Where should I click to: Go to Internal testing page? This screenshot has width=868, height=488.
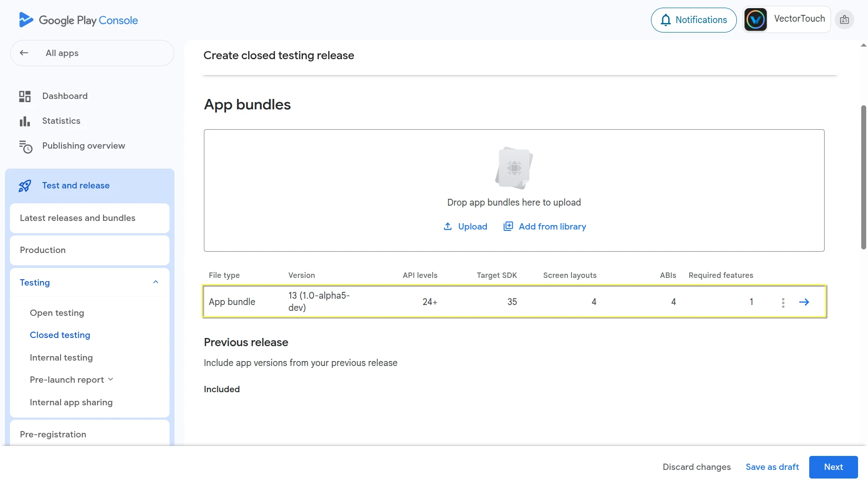[61, 357]
